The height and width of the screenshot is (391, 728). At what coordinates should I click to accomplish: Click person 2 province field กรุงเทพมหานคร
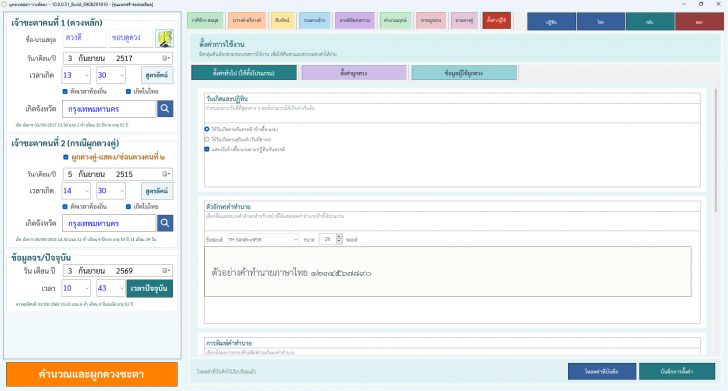[109, 223]
